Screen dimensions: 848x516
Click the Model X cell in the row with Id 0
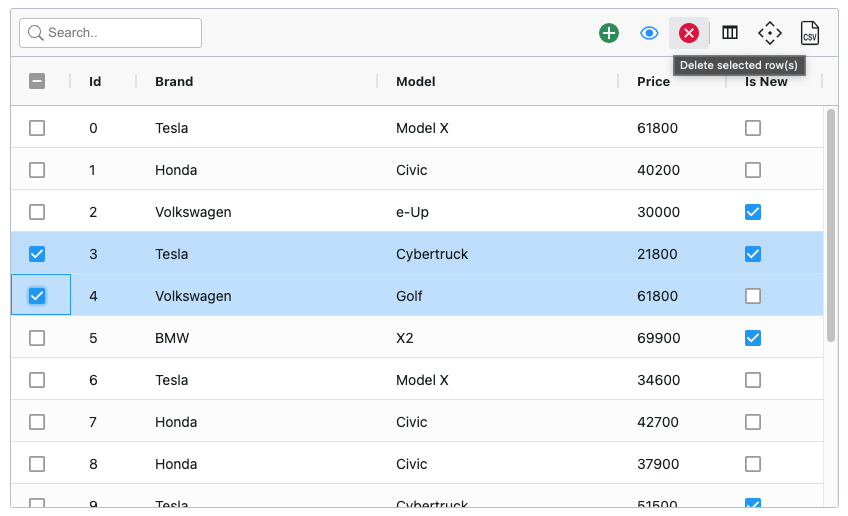pyautogui.click(x=422, y=128)
